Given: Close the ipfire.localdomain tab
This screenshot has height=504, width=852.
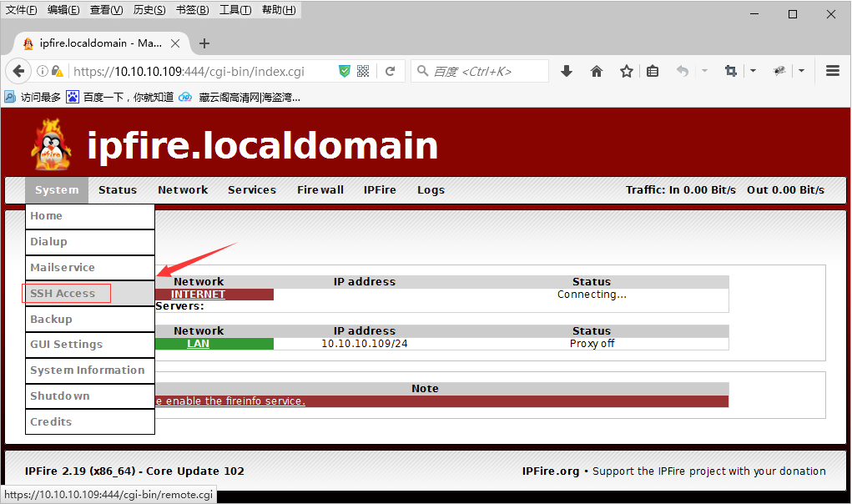Looking at the screenshot, I should coord(175,43).
